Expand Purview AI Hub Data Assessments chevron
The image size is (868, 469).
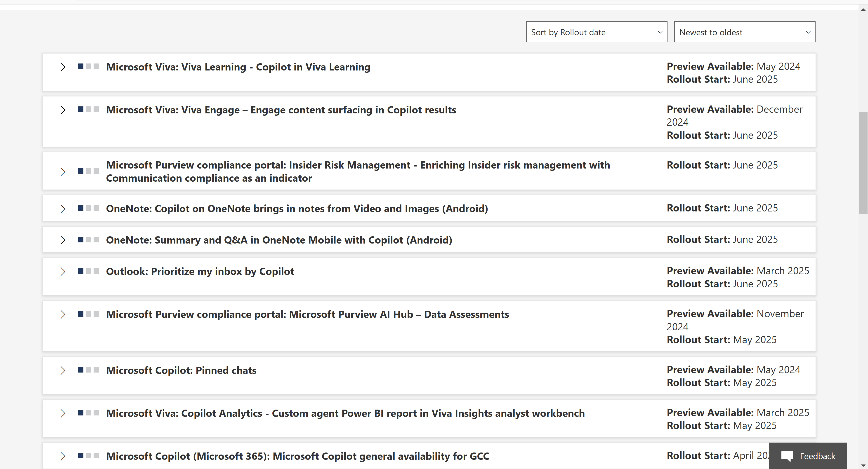[x=63, y=314]
